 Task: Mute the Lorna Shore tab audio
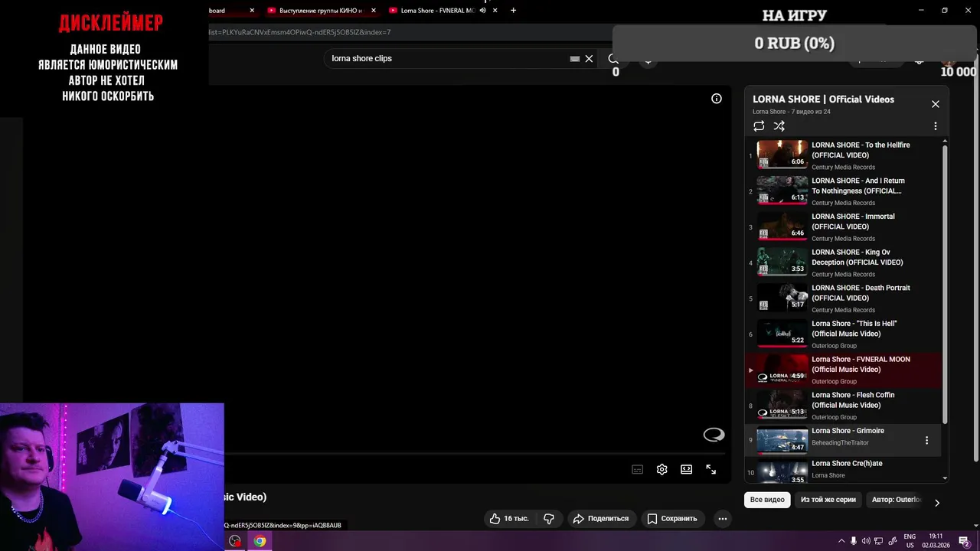(x=483, y=11)
